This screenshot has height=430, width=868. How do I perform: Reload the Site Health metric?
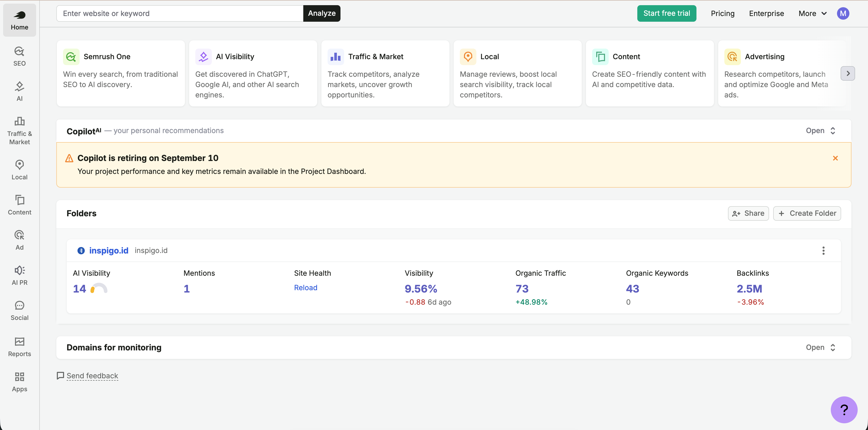coord(306,287)
